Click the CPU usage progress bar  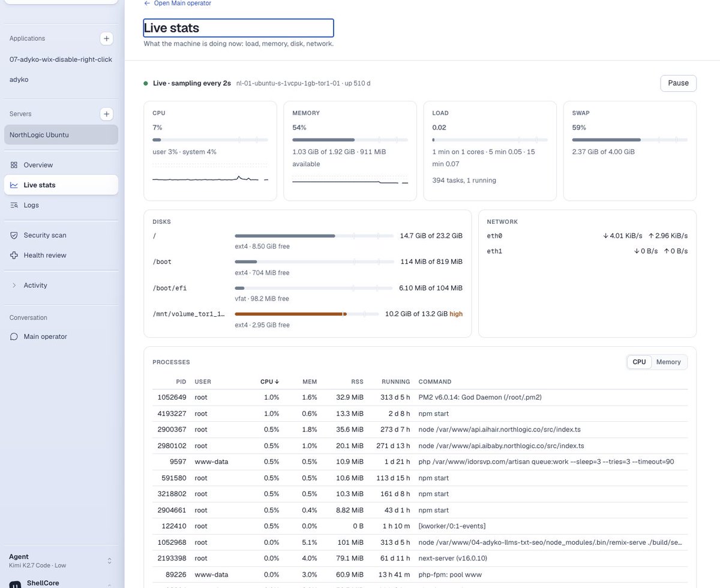210,140
